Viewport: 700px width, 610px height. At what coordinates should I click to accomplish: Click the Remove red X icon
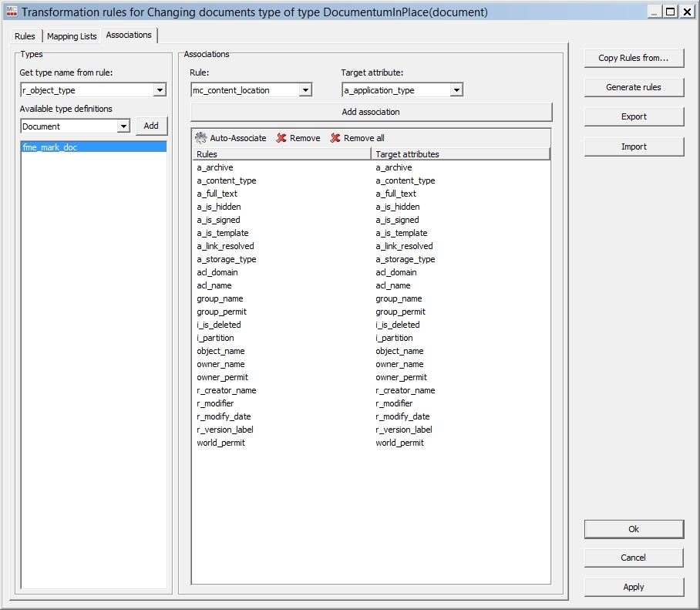281,138
